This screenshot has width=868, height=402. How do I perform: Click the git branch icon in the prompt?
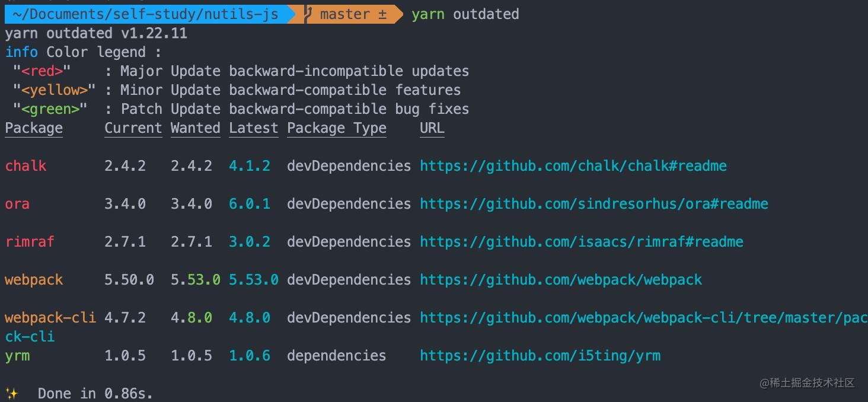307,14
